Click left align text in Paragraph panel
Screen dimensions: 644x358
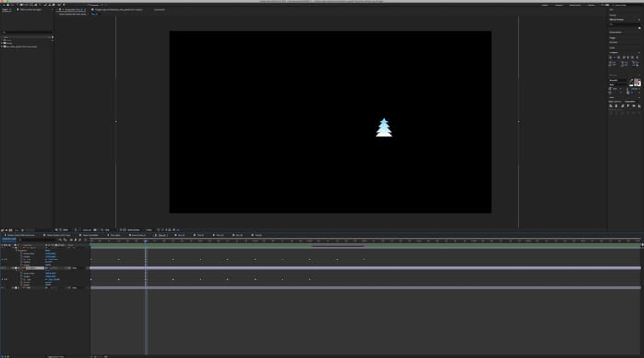click(x=610, y=58)
